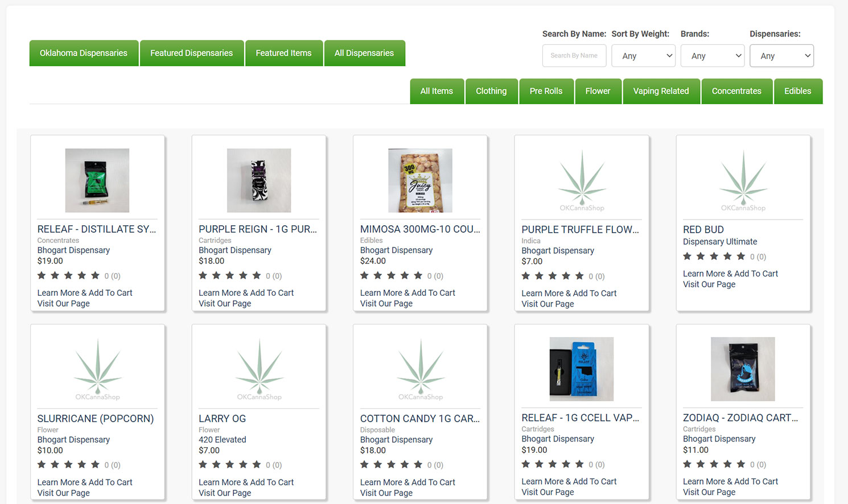The width and height of the screenshot is (848, 504).
Task: Open the Featured Dispensaries button
Action: (x=192, y=53)
